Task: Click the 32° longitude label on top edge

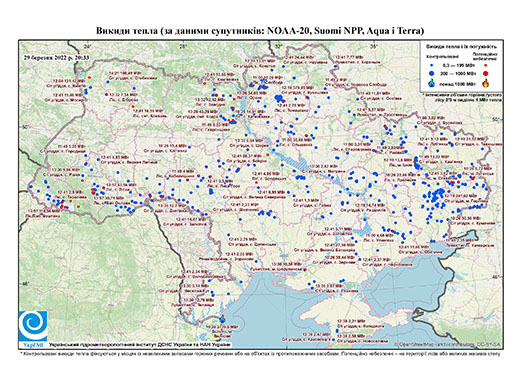Action: (x=279, y=46)
